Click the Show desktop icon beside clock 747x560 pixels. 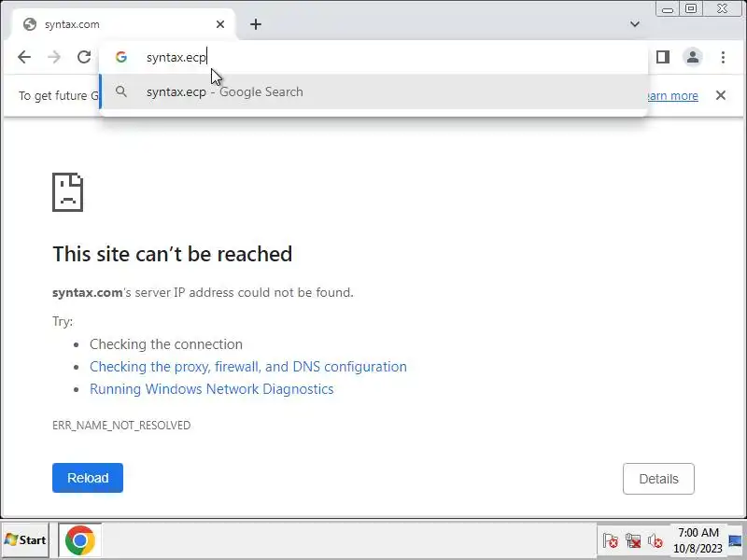click(x=736, y=540)
